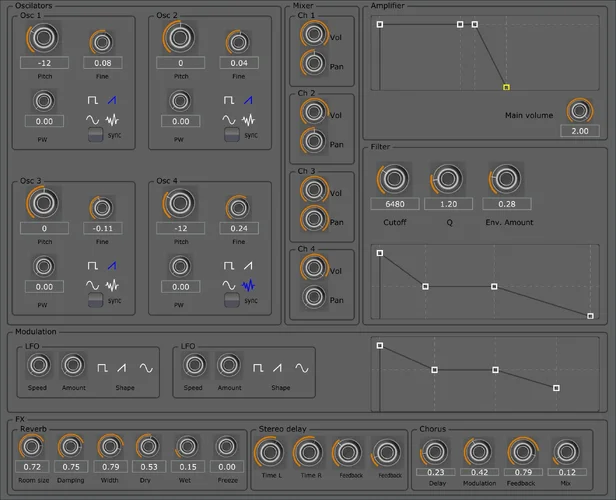This screenshot has width=616, height=500.
Task: Click the Main volume value field
Action: tap(580, 131)
